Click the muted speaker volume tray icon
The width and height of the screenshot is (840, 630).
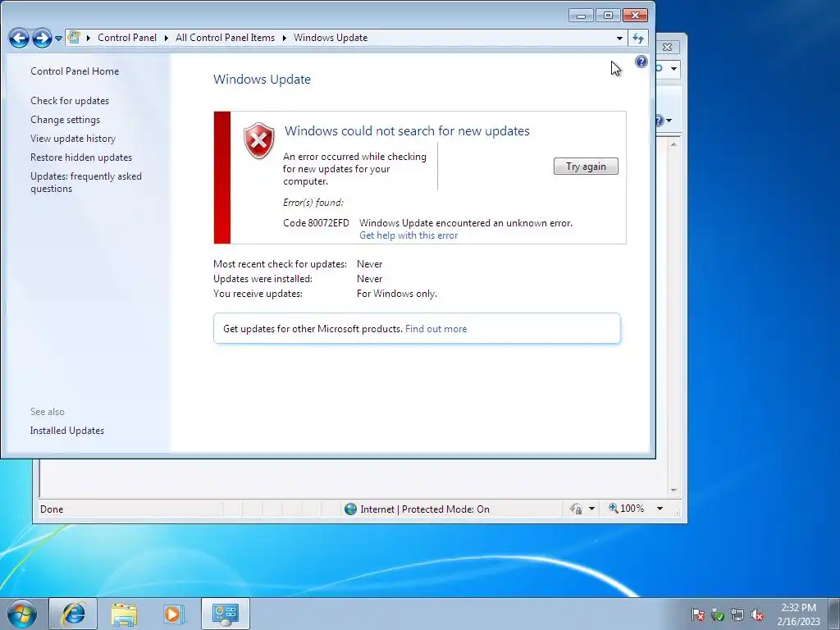pos(757,615)
